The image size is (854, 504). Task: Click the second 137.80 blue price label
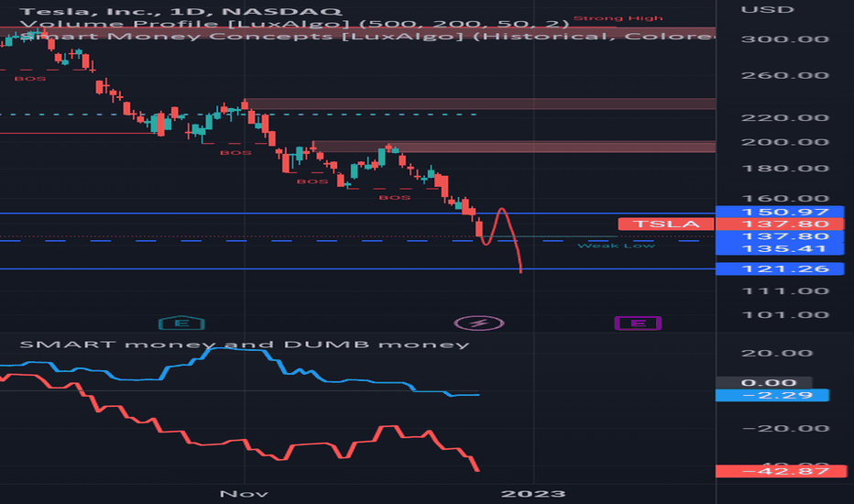click(x=780, y=236)
